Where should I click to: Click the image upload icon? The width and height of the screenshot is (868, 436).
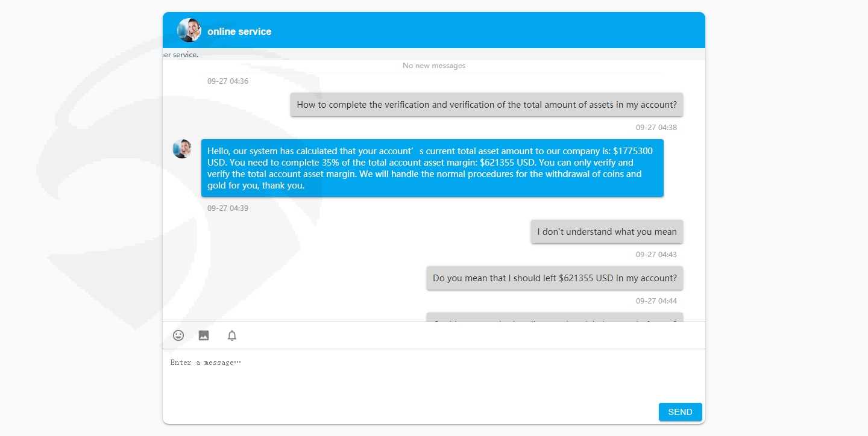point(204,335)
